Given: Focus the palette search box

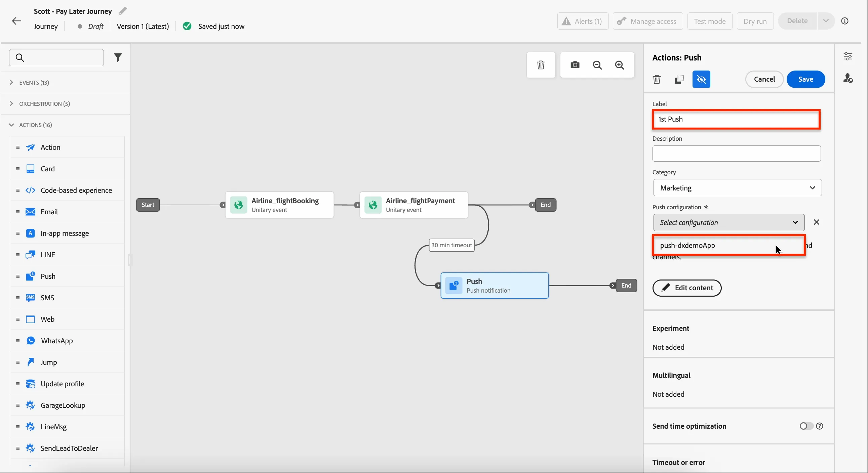Looking at the screenshot, I should 56,57.
